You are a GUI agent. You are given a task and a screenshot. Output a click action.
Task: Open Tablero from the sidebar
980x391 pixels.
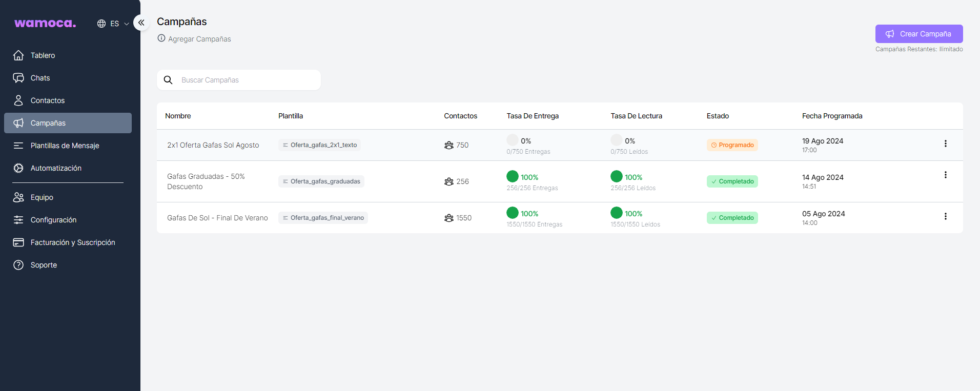pos(43,55)
